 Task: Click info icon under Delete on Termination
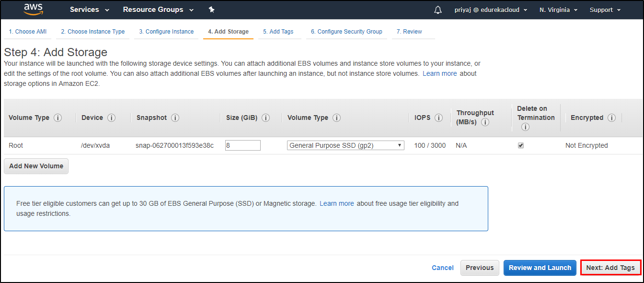coord(525,127)
